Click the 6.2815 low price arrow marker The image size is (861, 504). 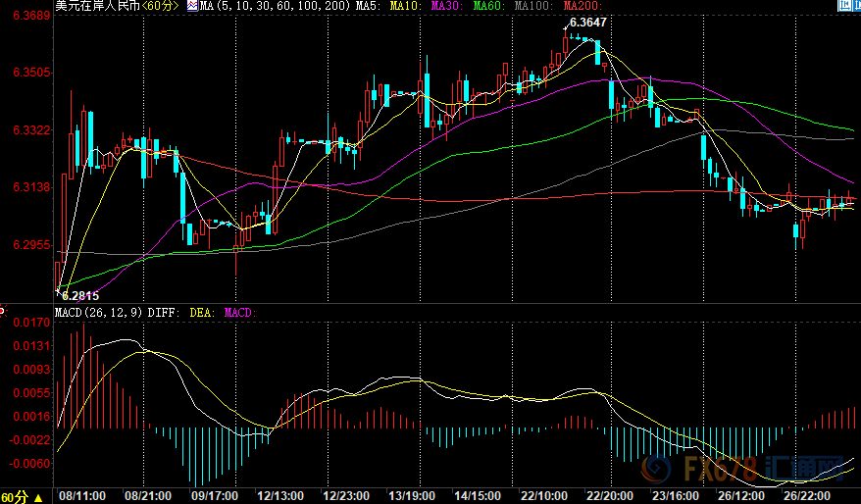pyautogui.click(x=59, y=289)
